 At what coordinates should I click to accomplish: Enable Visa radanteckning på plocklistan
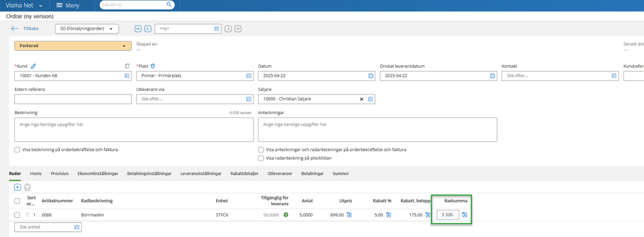coord(261,158)
